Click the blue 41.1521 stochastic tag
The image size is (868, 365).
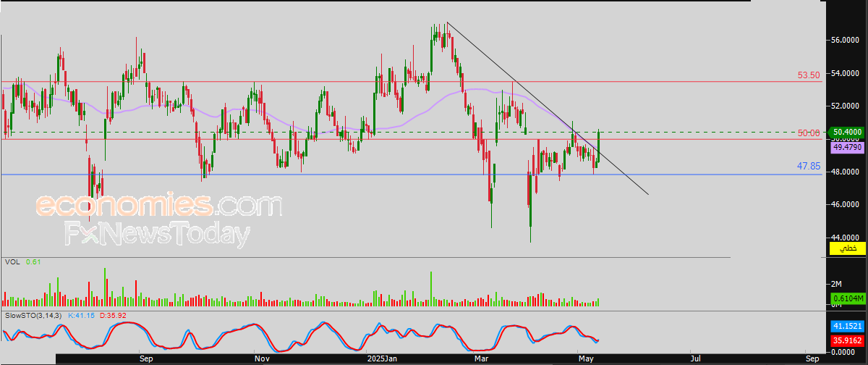847,327
